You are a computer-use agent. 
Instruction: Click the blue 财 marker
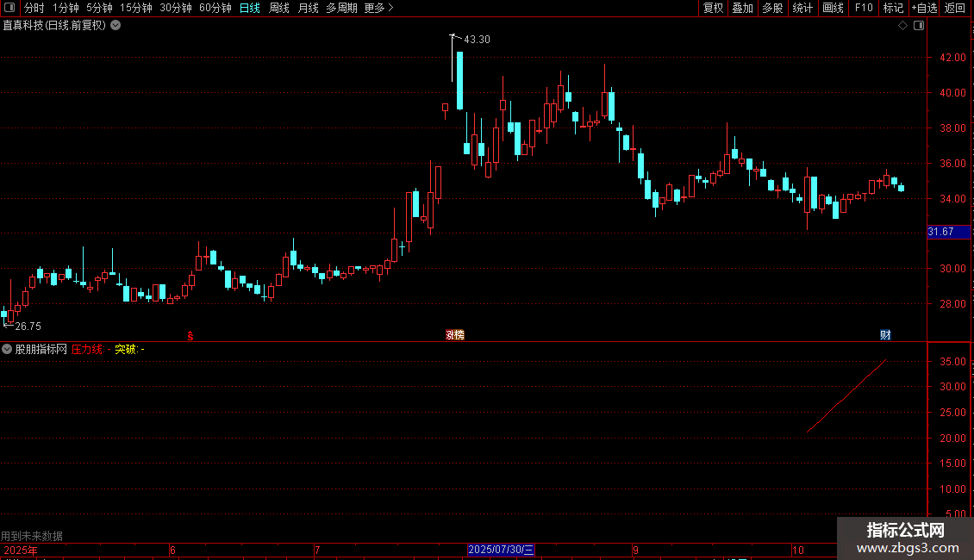pyautogui.click(x=886, y=335)
